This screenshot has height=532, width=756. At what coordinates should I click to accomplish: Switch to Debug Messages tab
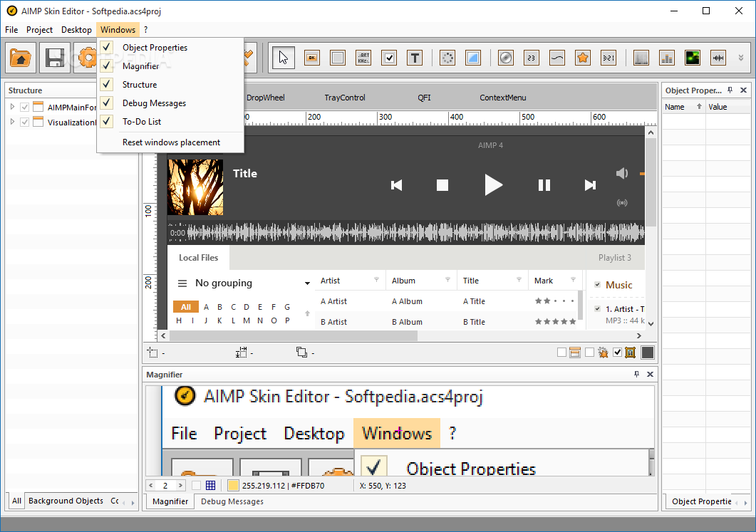coord(232,501)
